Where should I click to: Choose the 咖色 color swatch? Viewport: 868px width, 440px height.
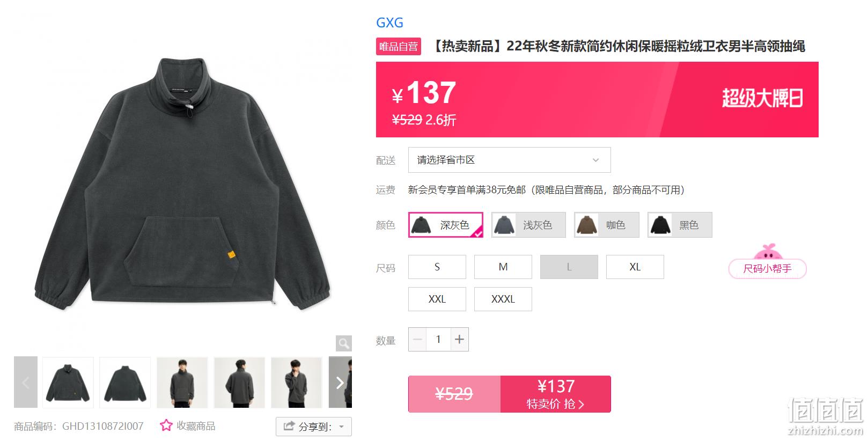point(607,225)
